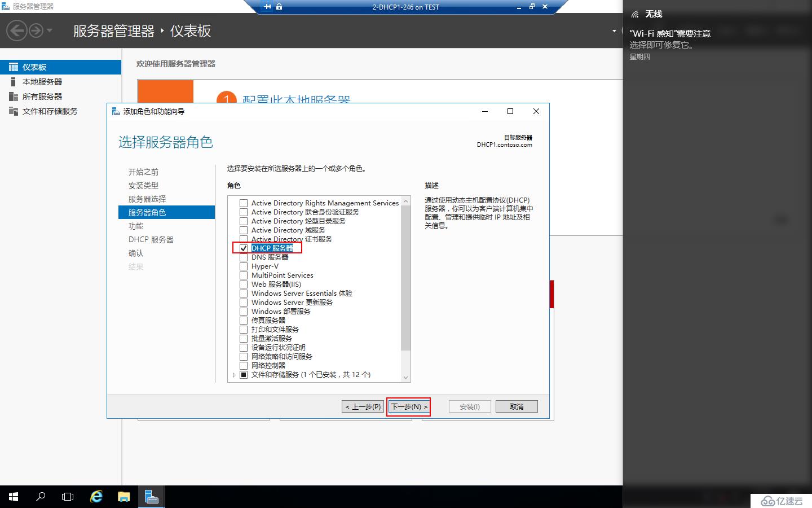Image resolution: width=812 pixels, height=508 pixels.
Task: Click 所有服务器 servers icon
Action: point(14,97)
